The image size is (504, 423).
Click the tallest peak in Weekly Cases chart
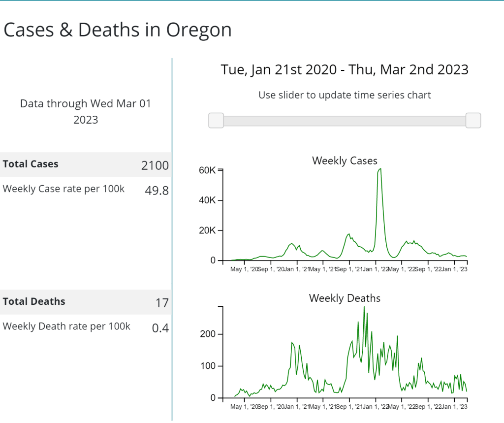379,169
